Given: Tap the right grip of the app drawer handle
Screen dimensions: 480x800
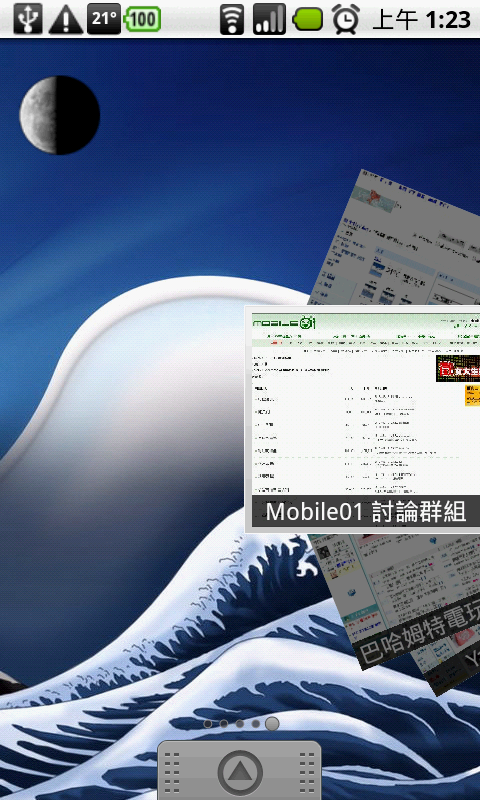Looking at the screenshot, I should coord(307,773).
